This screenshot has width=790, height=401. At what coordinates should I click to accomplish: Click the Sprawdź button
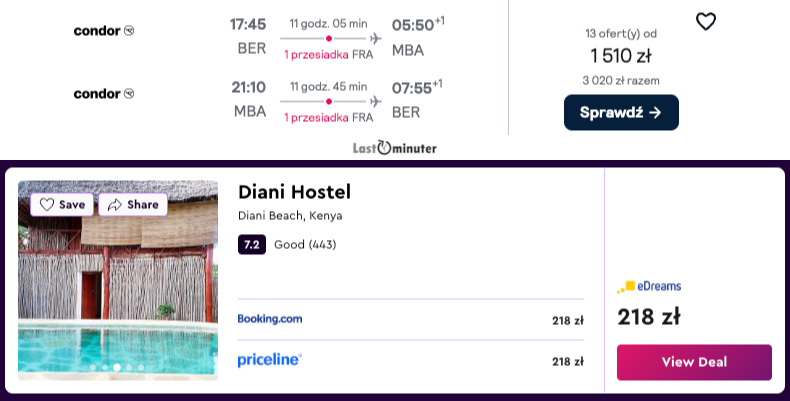click(621, 112)
